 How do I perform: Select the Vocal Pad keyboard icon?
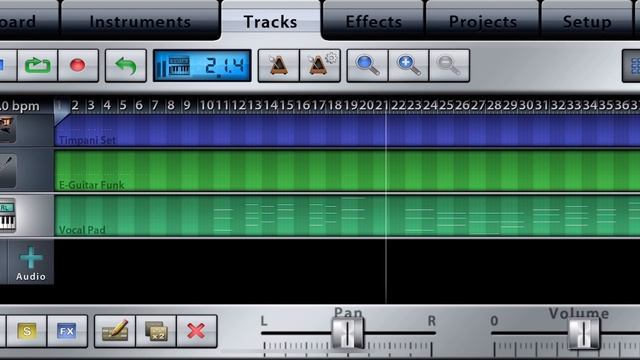(7, 215)
